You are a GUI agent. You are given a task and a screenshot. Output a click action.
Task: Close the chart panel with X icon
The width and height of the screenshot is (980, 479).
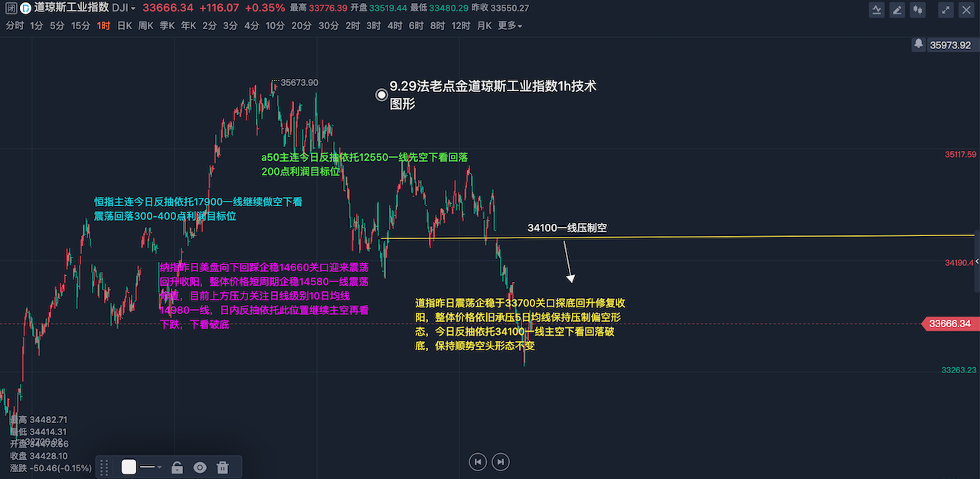pyautogui.click(x=966, y=9)
